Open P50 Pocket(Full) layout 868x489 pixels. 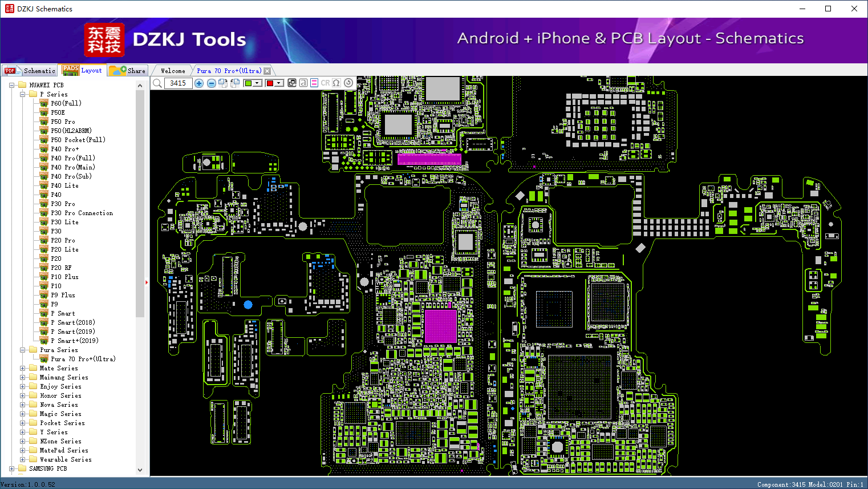pyautogui.click(x=78, y=140)
